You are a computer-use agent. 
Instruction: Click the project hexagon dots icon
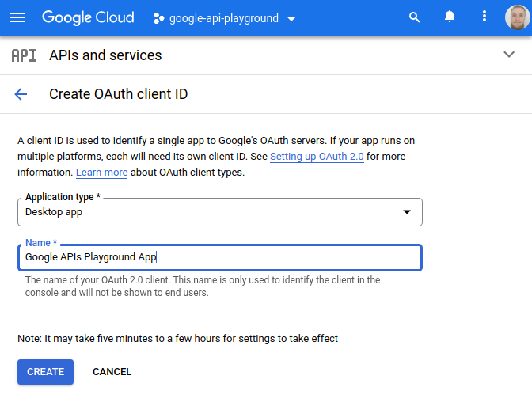158,18
